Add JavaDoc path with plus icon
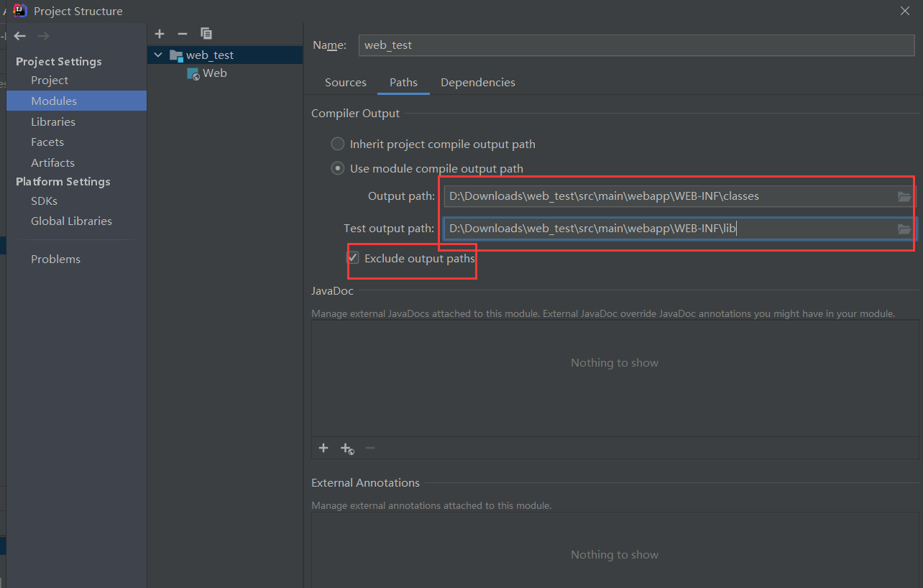The width and height of the screenshot is (923, 588). click(323, 448)
